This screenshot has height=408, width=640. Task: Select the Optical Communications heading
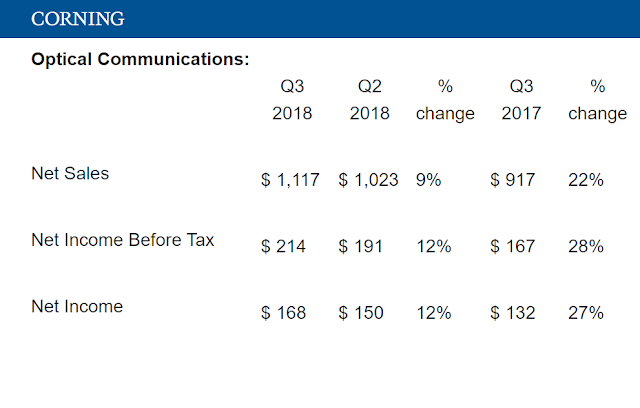[x=140, y=59]
